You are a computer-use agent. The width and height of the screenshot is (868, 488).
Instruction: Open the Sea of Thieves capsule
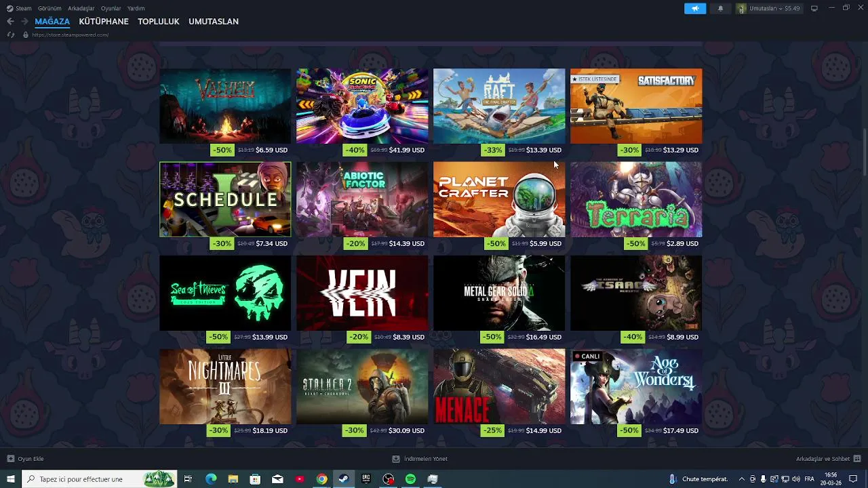point(225,293)
